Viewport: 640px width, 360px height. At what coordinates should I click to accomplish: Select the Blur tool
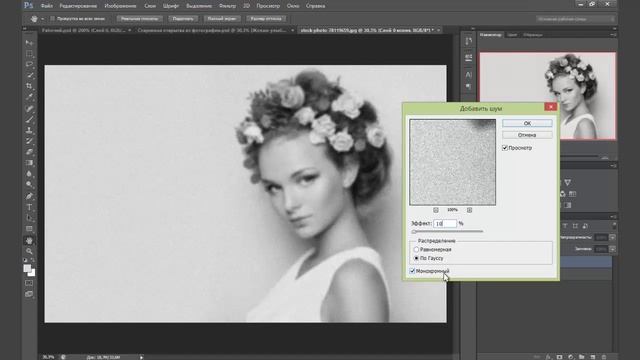pyautogui.click(x=29, y=174)
